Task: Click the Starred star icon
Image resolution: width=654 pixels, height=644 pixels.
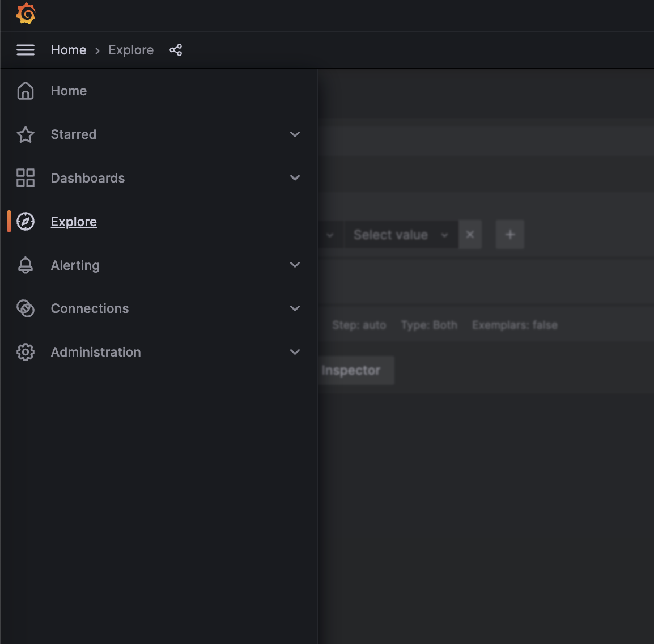Action: point(26,134)
